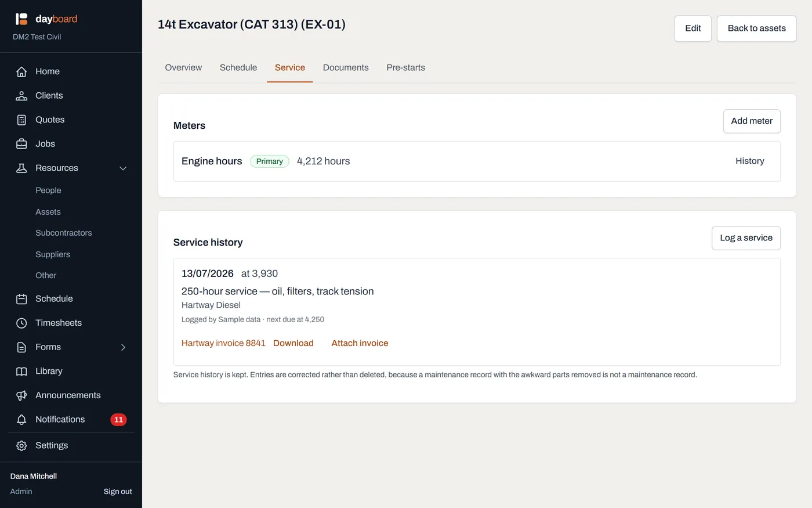Open the Documents tab
Screen dimensions: 812x508
click(346, 68)
